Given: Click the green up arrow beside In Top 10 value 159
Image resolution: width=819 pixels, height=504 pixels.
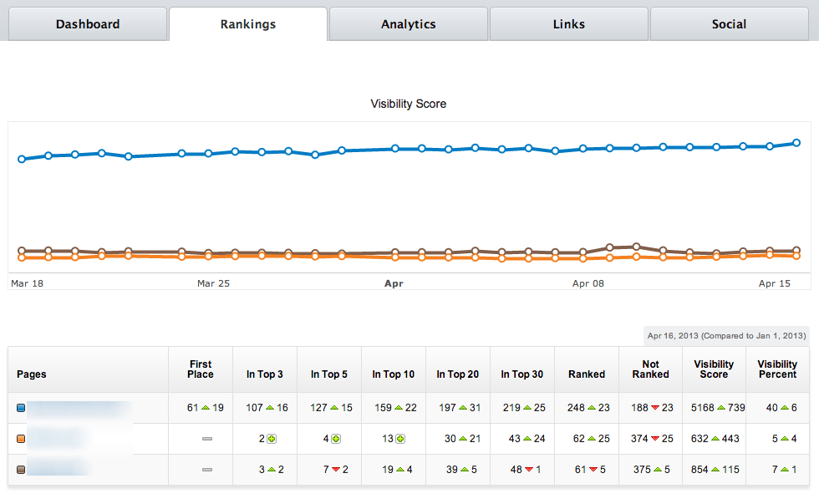Looking at the screenshot, I should pos(399,407).
